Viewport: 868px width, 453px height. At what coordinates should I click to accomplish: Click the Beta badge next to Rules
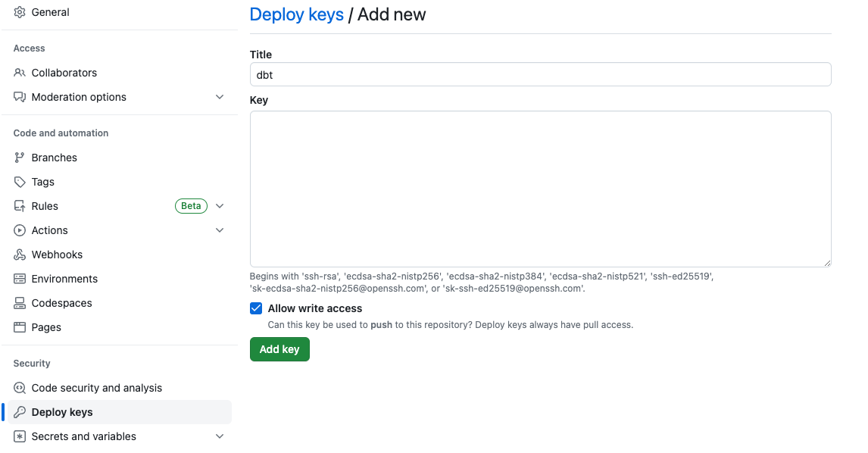[x=191, y=206]
